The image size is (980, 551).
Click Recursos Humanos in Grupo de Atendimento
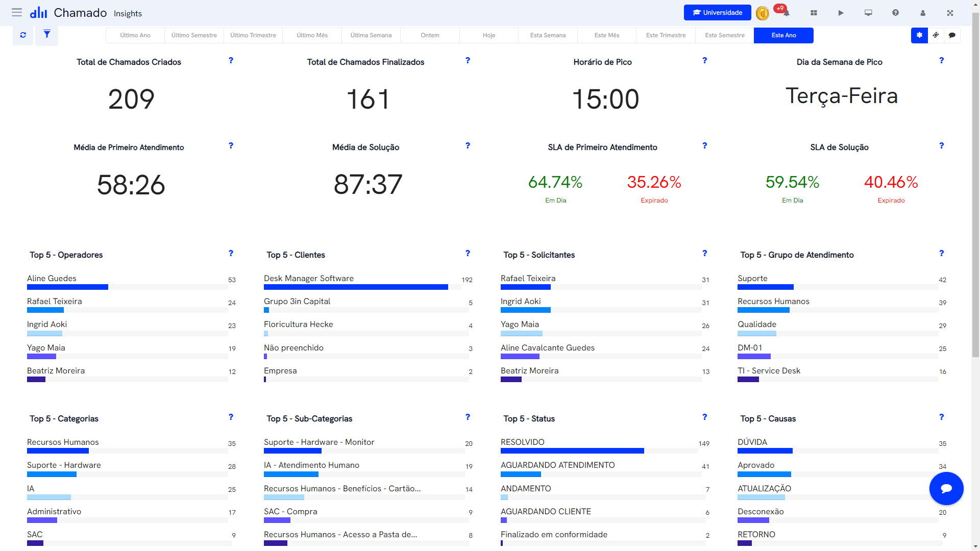click(x=773, y=302)
